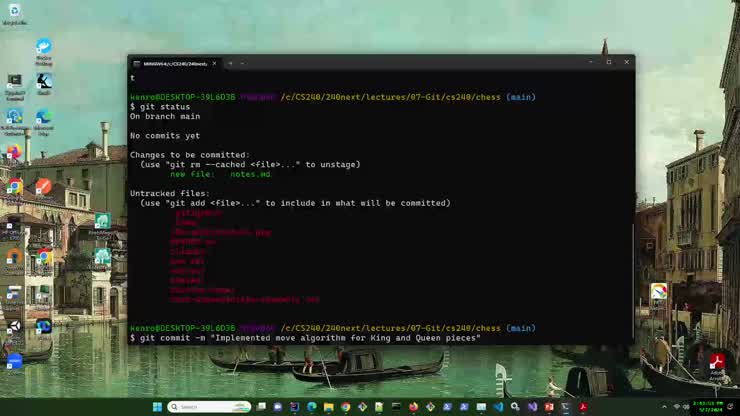The image size is (740, 416).
Task: Open Firefox from the taskbar
Action: [413, 407]
